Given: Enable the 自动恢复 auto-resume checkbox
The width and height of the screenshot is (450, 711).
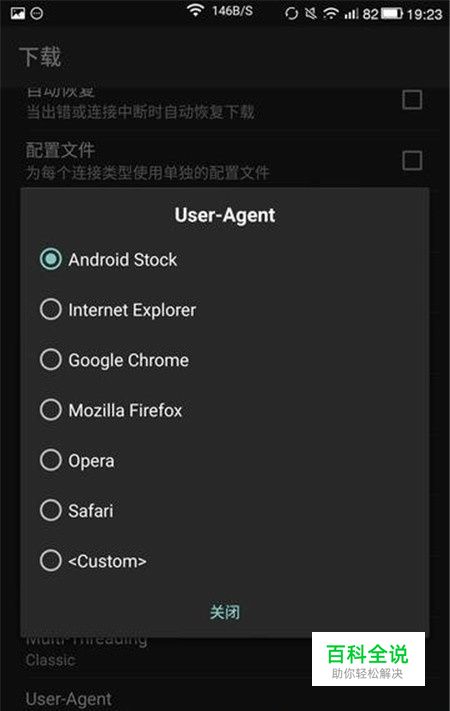Looking at the screenshot, I should point(412,100).
